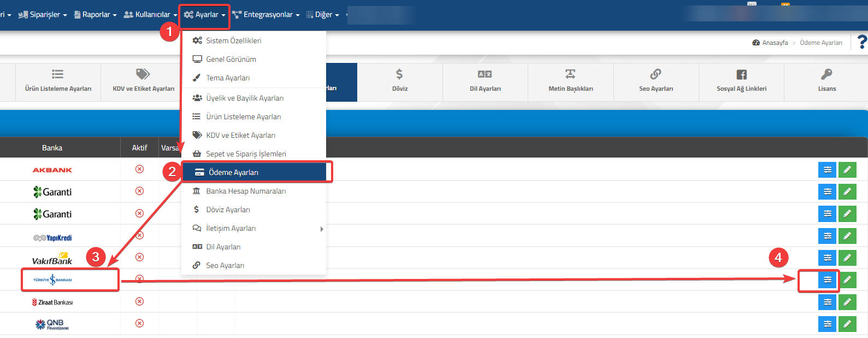Open Tema Ayarları from the menu
868x338 pixels.
pyautogui.click(x=254, y=78)
